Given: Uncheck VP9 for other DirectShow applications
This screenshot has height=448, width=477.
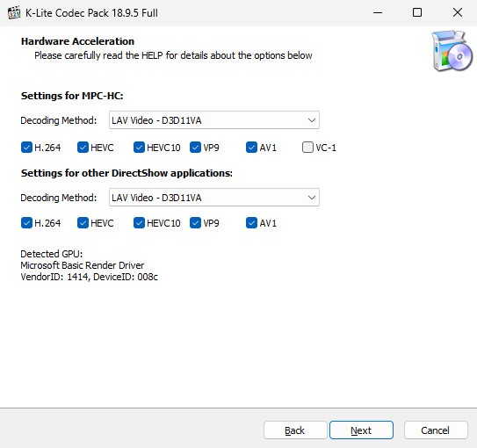Looking at the screenshot, I should click(195, 223).
